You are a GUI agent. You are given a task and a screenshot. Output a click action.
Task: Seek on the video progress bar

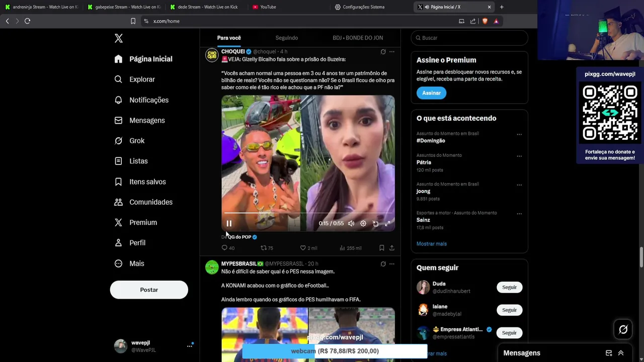pyautogui.click(x=308, y=213)
